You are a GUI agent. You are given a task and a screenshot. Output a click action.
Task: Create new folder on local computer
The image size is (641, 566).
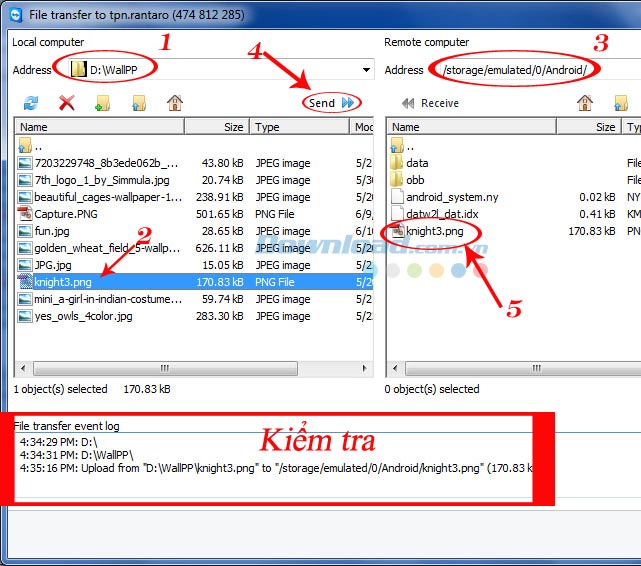[x=102, y=103]
